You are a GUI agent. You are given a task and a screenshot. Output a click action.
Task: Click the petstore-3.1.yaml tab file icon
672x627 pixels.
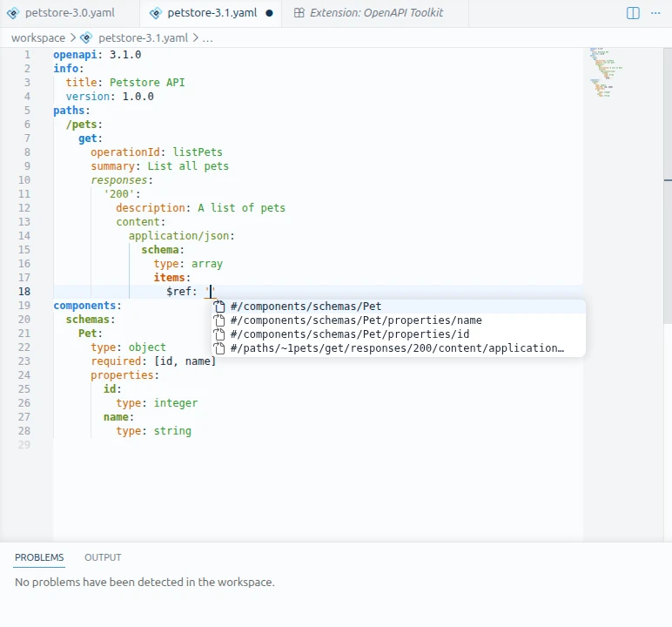[x=156, y=13]
